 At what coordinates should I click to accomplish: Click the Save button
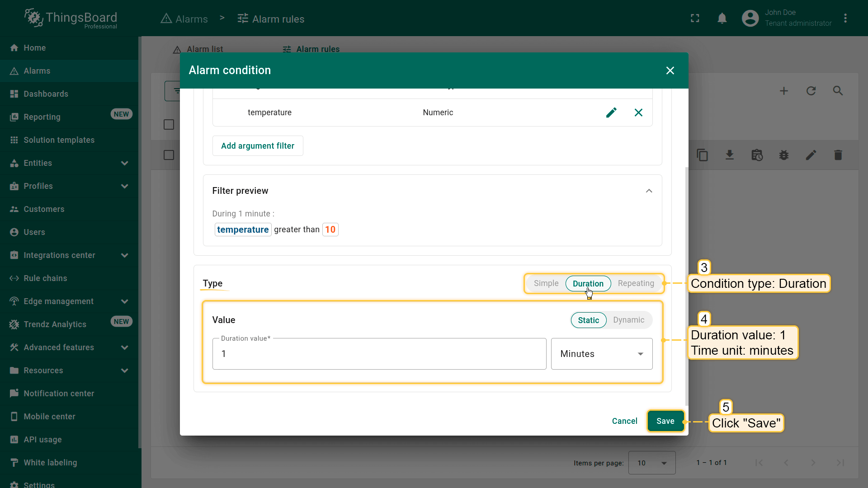point(665,421)
